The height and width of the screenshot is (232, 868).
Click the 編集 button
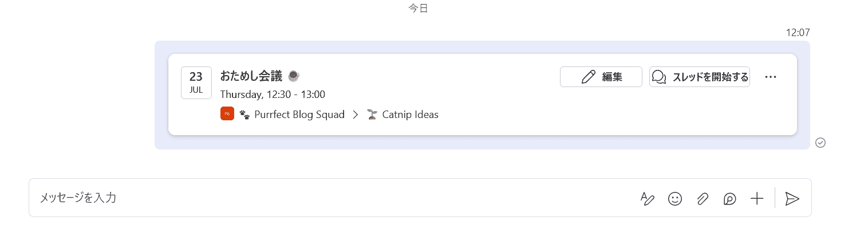[x=601, y=77]
